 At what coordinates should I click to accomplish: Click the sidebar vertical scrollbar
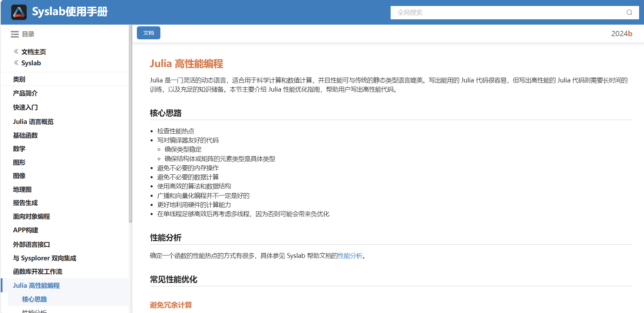131,124
